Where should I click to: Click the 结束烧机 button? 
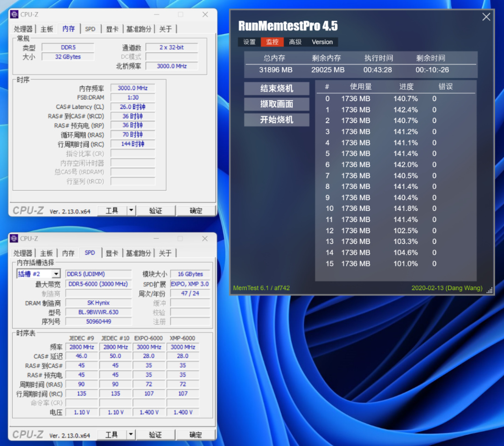[277, 89]
